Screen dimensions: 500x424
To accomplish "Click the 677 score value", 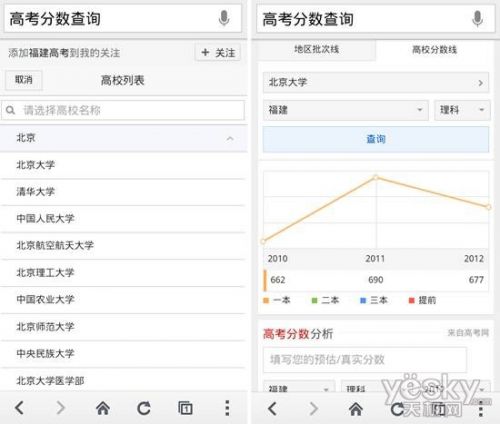I will tap(476, 280).
